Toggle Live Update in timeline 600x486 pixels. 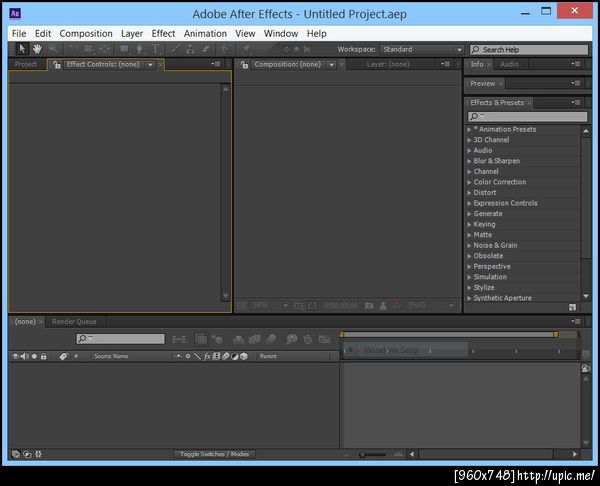point(201,339)
